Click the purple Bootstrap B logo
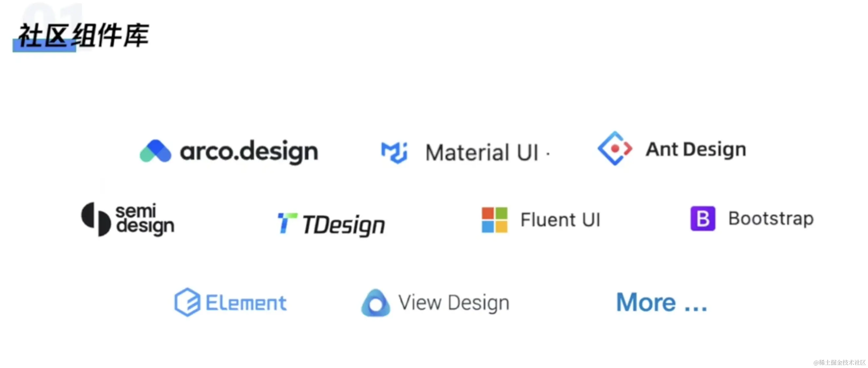The height and width of the screenshot is (368, 868). pyautogui.click(x=703, y=218)
